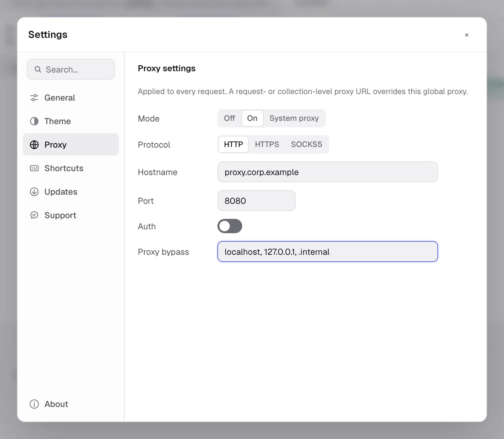Screen dimensions: 504x439
Task: Click the chat bubble icon beside Support
Action: (34, 215)
